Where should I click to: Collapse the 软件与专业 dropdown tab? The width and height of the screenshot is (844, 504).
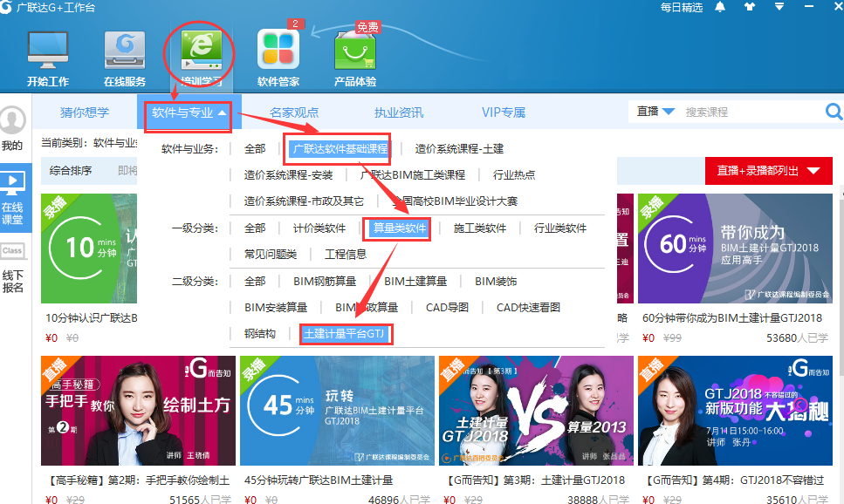tap(189, 112)
